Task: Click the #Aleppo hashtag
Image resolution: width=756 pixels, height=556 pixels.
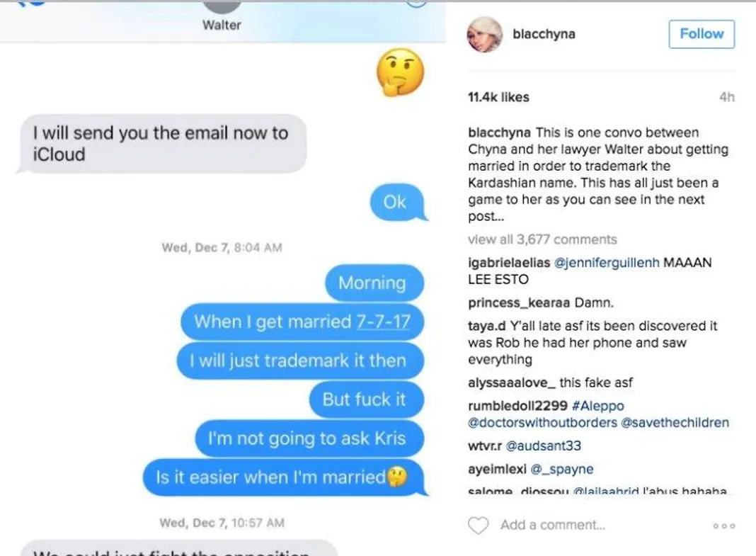Action: (598, 406)
